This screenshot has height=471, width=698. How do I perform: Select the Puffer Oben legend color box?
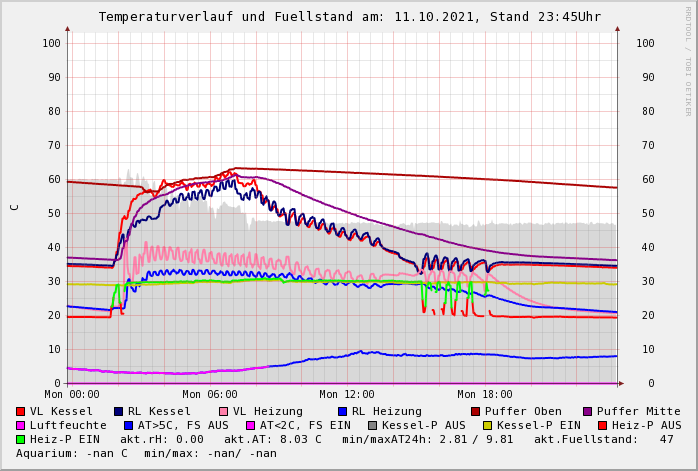(476, 412)
